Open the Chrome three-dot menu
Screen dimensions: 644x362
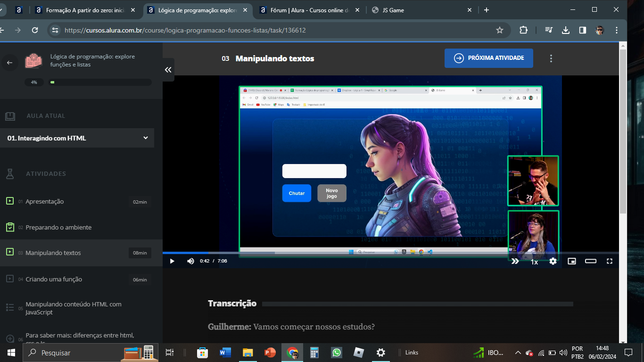617,30
